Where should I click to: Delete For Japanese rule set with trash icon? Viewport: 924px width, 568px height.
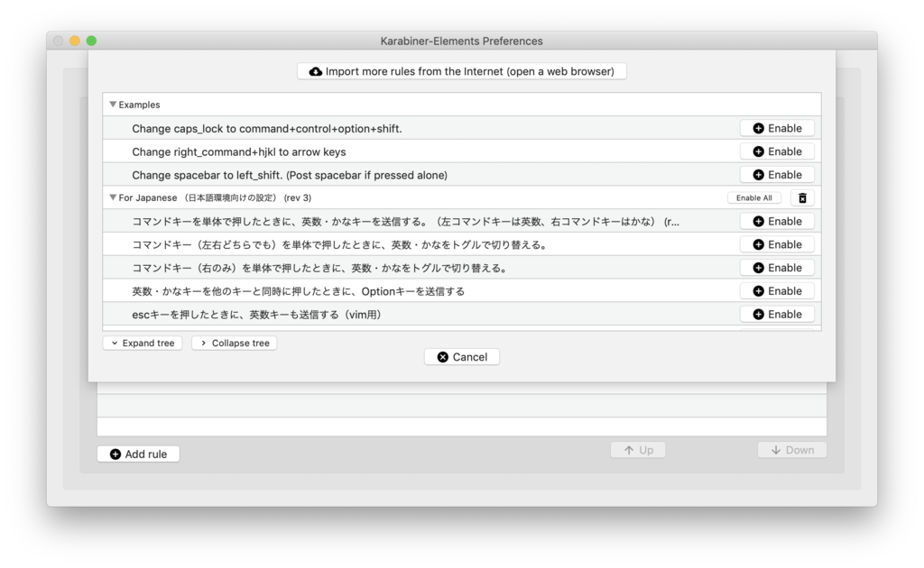[x=802, y=197]
